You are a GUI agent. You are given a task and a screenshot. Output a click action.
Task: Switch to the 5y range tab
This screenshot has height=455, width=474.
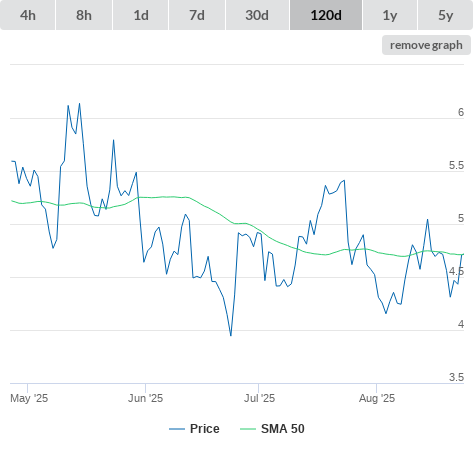pos(446,15)
